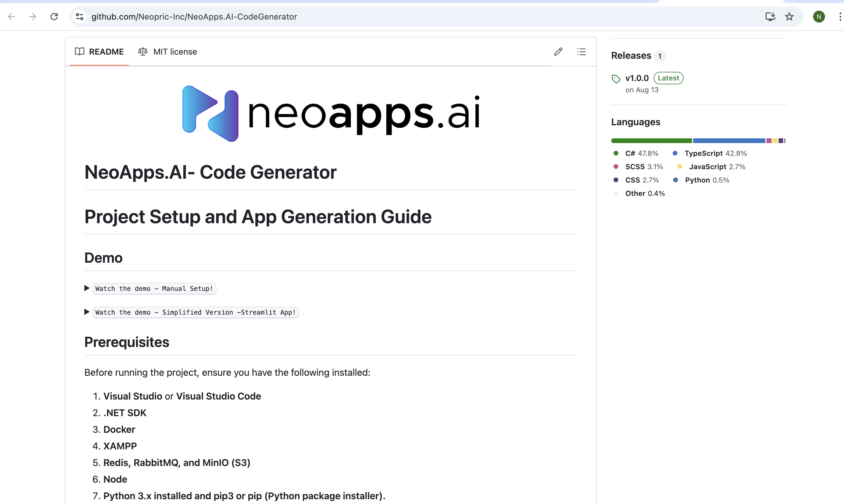The height and width of the screenshot is (504, 844).
Task: Click the scales icon beside MIT license
Action: (x=143, y=51)
